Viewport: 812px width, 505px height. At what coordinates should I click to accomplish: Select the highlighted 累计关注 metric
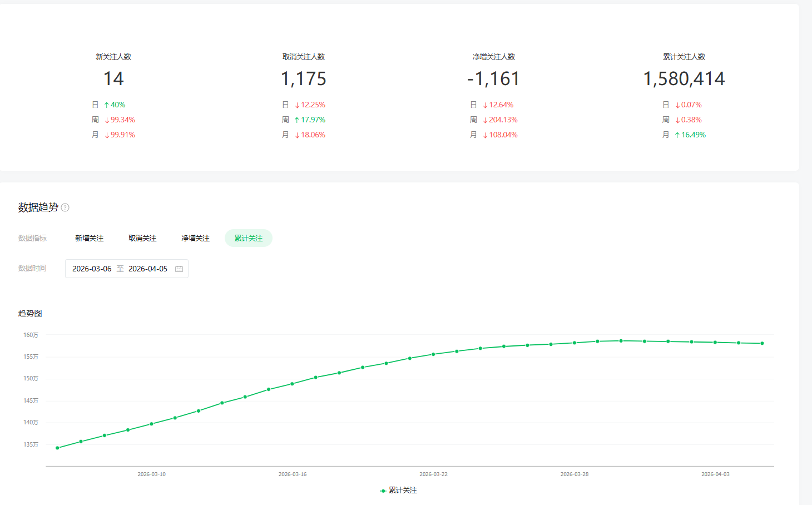[x=248, y=238]
